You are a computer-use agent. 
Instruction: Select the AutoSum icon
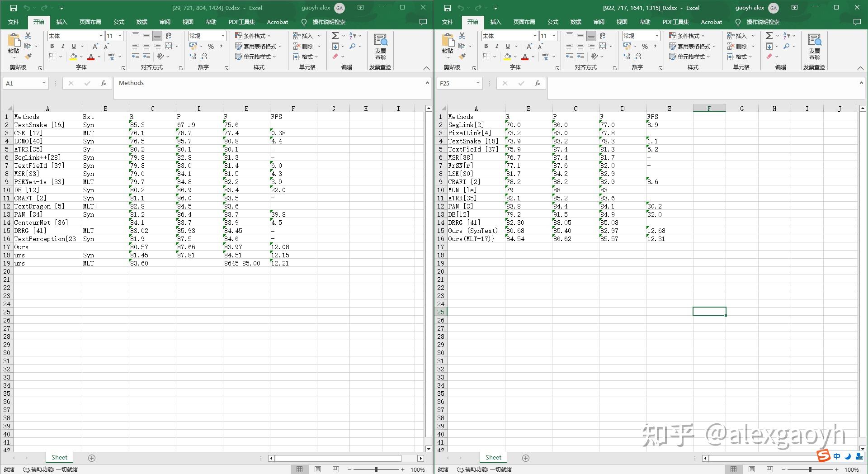[335, 36]
